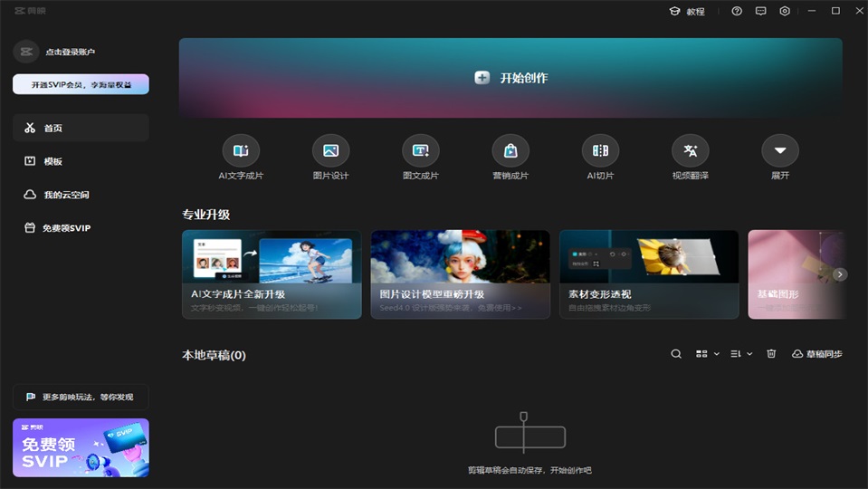Click the template icon beside 模板

(x=30, y=161)
